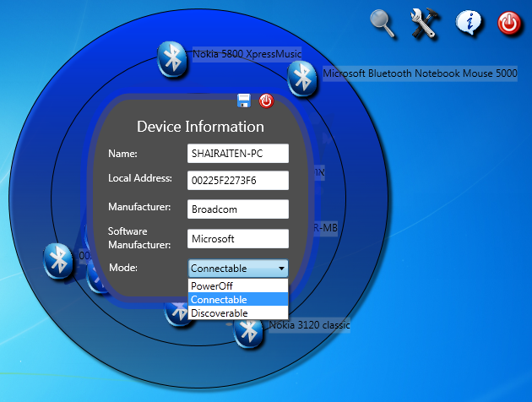Viewport: 532px width, 402px height.
Task: Click the Manufacturer field showing Broadcom
Action: (x=238, y=209)
